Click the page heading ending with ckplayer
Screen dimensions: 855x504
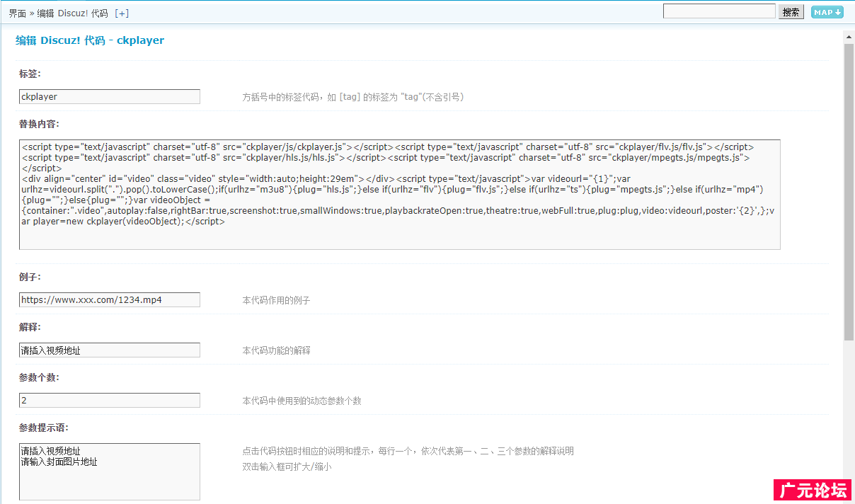point(90,40)
